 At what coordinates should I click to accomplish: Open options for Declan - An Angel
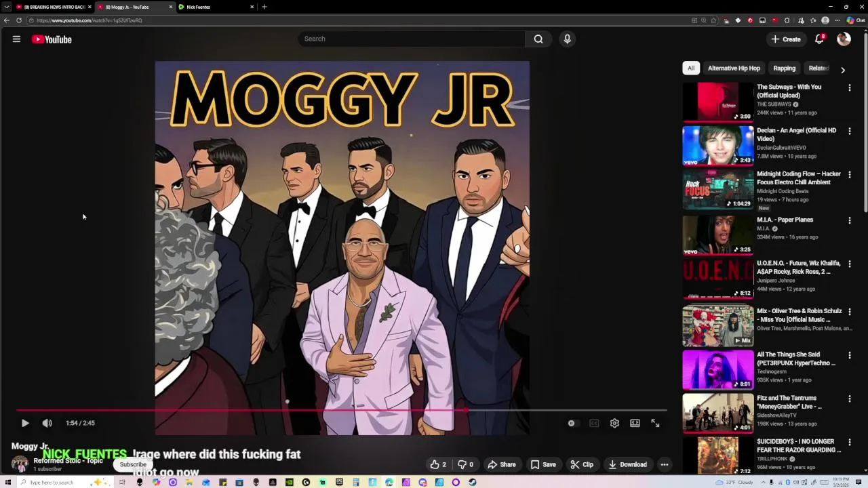point(850,131)
